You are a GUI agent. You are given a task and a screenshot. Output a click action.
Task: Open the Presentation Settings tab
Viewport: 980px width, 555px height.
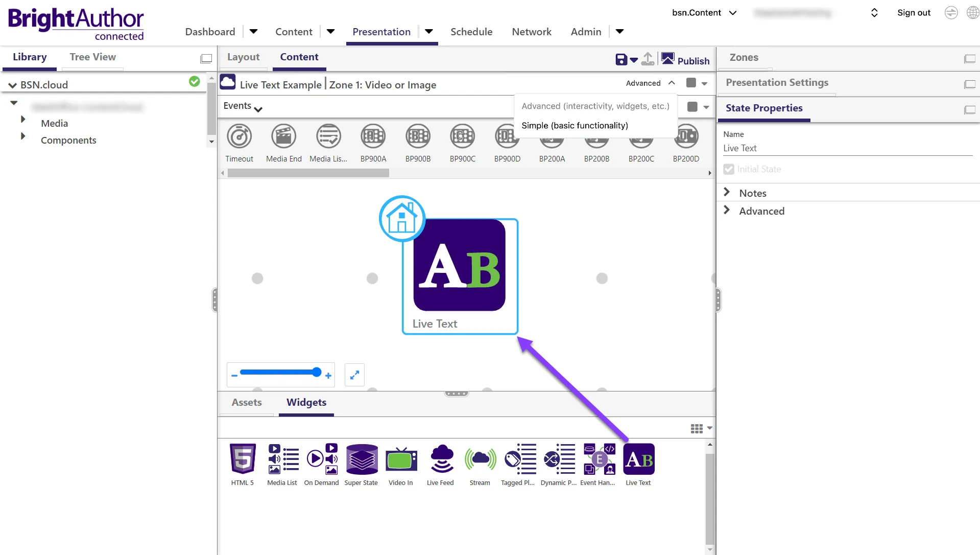777,82
